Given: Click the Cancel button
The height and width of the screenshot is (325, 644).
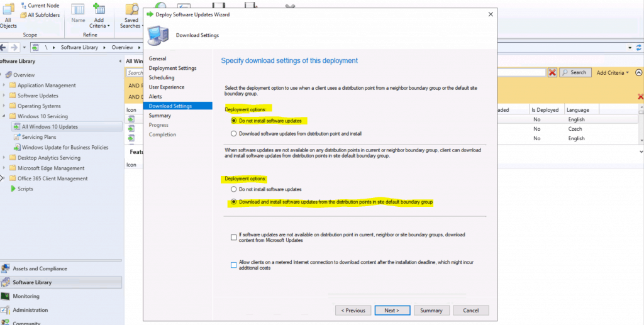Looking at the screenshot, I should [x=470, y=310].
